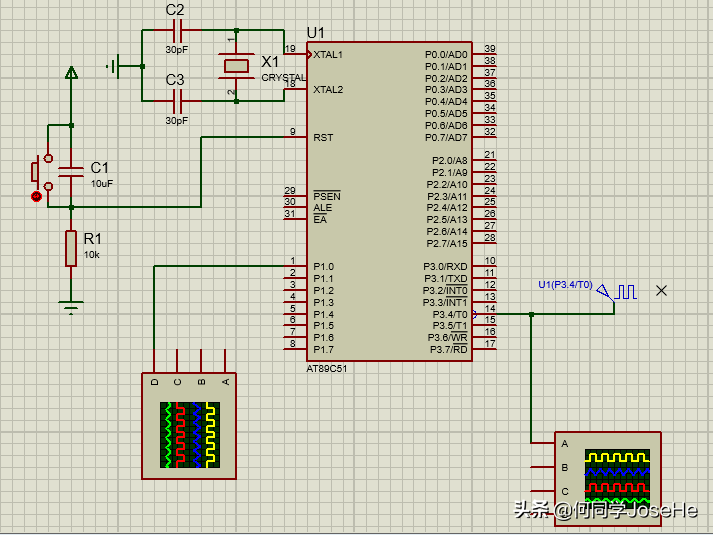Click the ALE pin label
The height and width of the screenshot is (535, 713).
tap(322, 208)
